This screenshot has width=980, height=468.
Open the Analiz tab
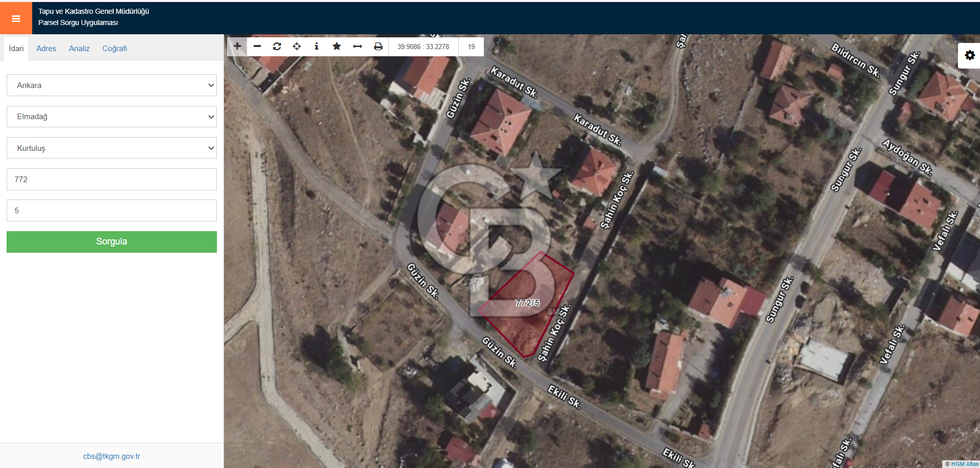tap(79, 49)
